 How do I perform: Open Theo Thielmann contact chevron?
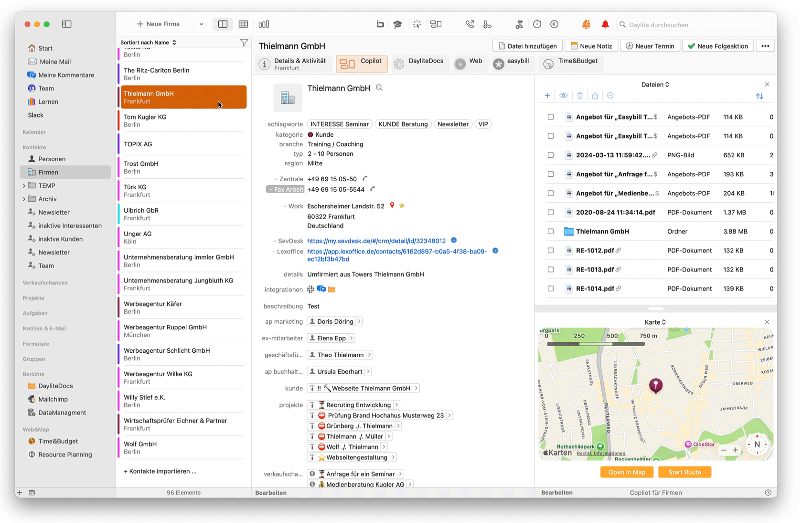369,355
